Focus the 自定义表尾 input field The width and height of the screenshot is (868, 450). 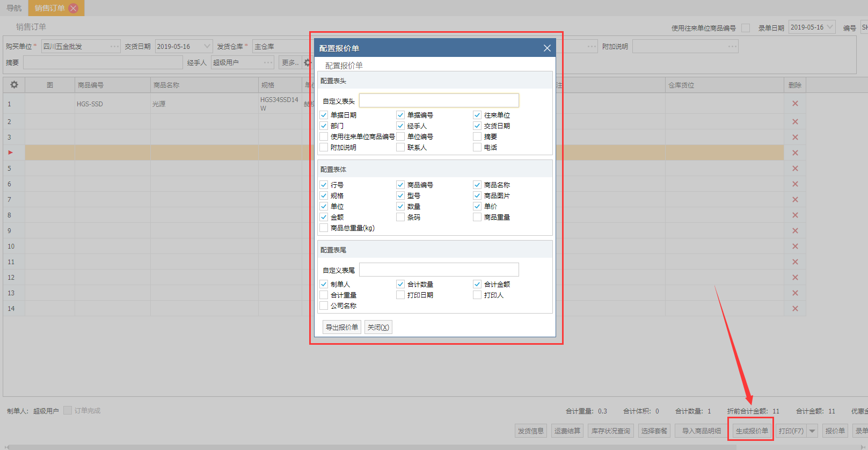pos(439,270)
